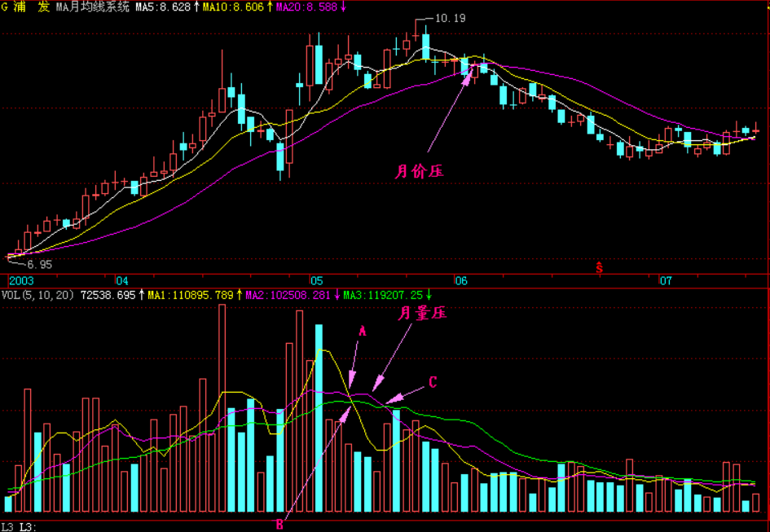The height and width of the screenshot is (532, 770).
Task: Click the G 浦 发 stock name
Action: [25, 7]
